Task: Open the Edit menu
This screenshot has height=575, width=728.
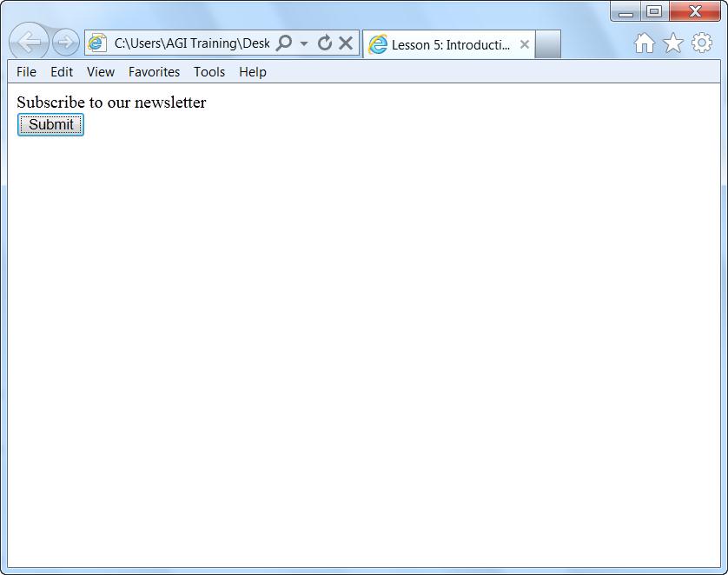Action: pyautogui.click(x=62, y=72)
